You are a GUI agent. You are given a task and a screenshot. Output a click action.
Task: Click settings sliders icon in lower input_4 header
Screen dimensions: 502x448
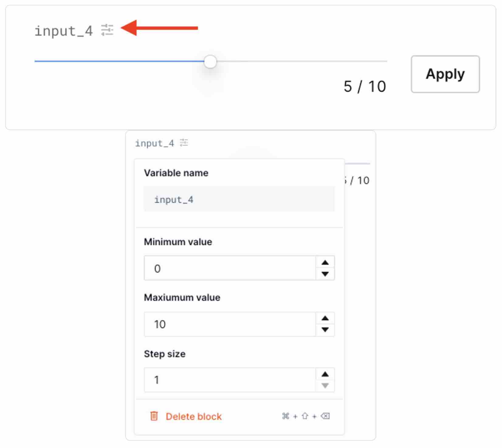pyautogui.click(x=184, y=143)
